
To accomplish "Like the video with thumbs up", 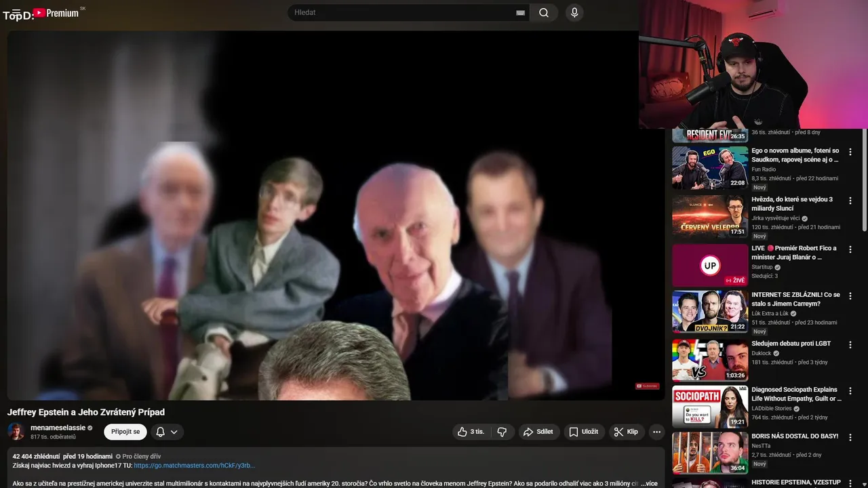I will pos(472,432).
